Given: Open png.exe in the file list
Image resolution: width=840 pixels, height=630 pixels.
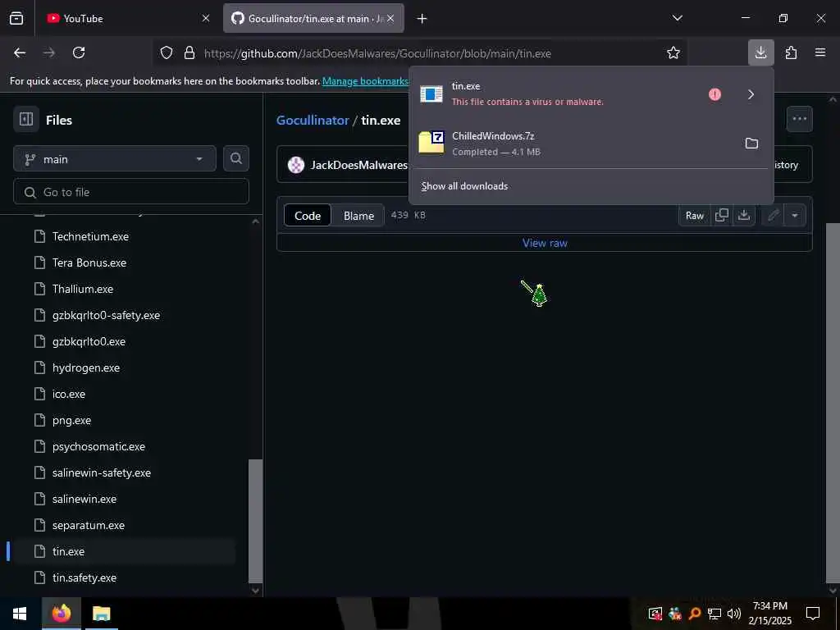Looking at the screenshot, I should coord(72,420).
